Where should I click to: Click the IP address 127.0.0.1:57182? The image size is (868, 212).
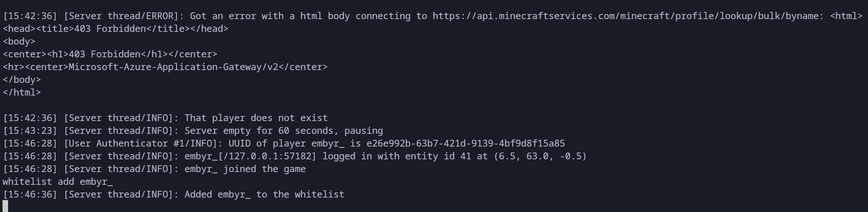point(269,156)
